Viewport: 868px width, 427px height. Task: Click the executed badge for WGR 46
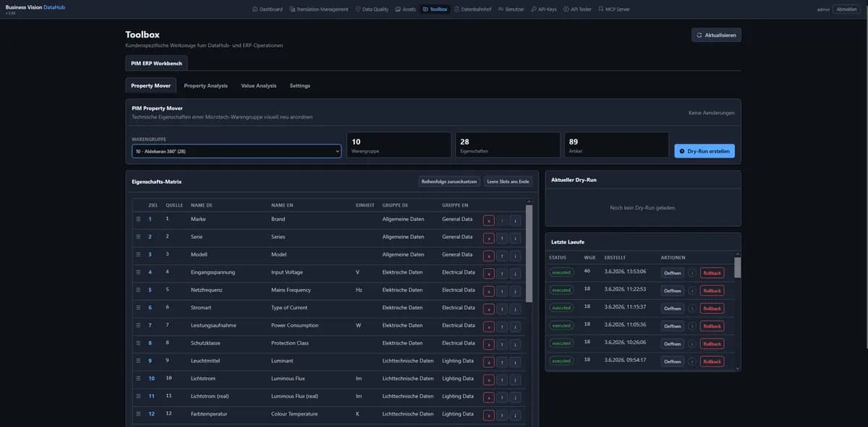(561, 272)
